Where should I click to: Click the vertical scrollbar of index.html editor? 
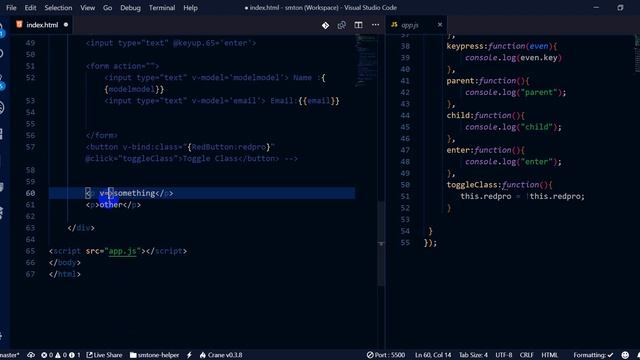point(381,243)
